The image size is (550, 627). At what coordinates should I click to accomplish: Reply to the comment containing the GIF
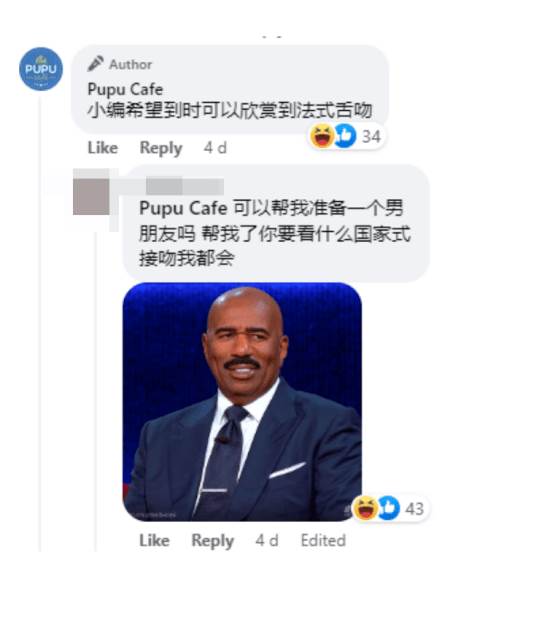click(212, 541)
